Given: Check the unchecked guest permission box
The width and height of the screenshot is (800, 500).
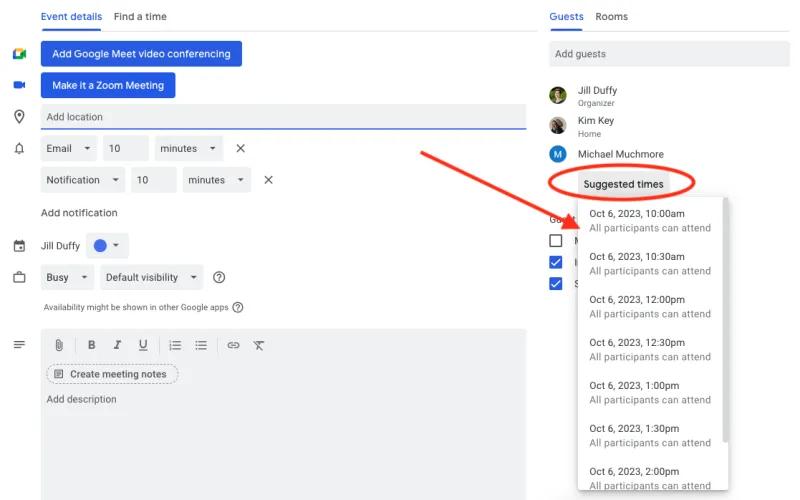Looking at the screenshot, I should click(556, 241).
